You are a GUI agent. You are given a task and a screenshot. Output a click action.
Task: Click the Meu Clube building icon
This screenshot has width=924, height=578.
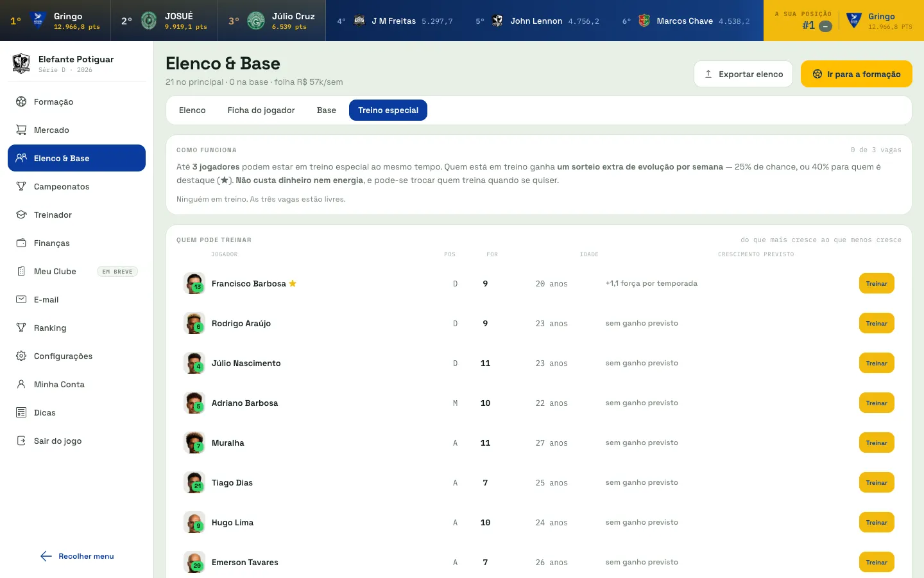point(21,271)
